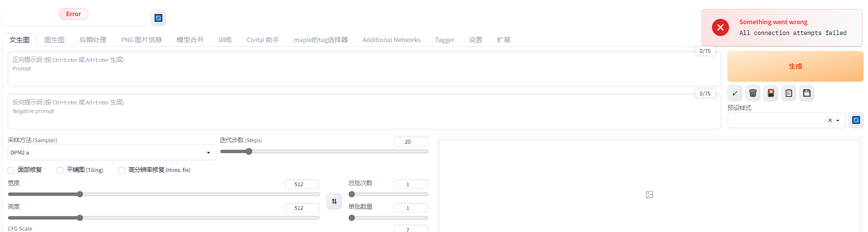The width and height of the screenshot is (868, 232).
Task: Expand the 预设样式 dropdown list
Action: tap(838, 120)
